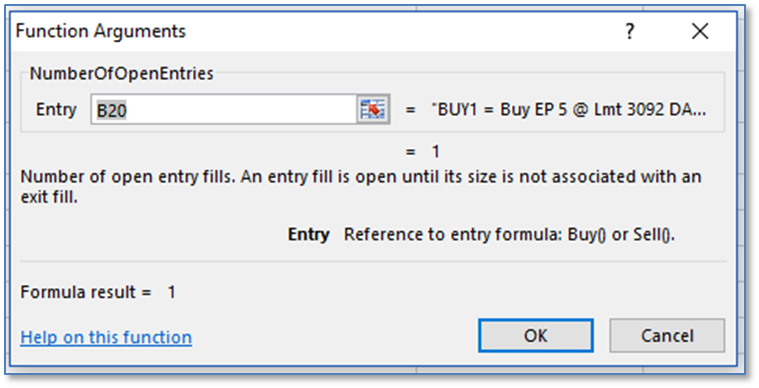Open the Help on this function link
Screen dimensions: 759x388
pos(106,337)
